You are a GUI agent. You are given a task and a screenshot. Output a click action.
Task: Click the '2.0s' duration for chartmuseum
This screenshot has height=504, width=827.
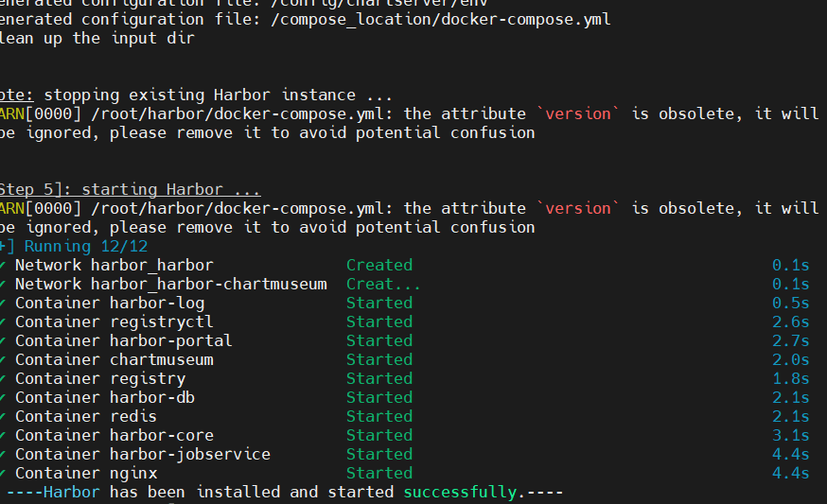pos(791,360)
